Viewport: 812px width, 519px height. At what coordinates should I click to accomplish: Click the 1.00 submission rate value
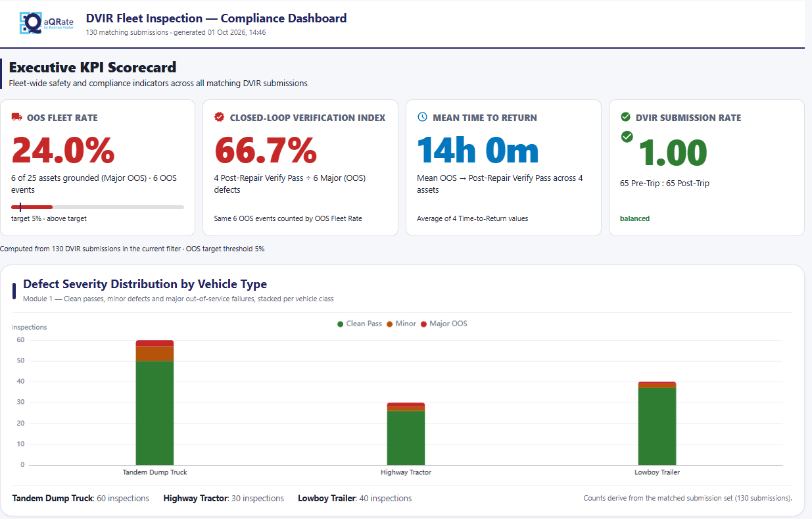(x=673, y=153)
